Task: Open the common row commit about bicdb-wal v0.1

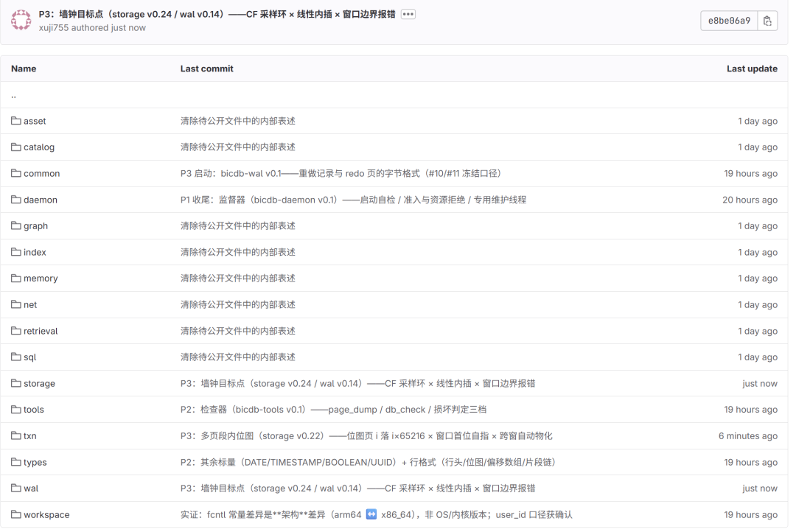Action: coord(341,174)
